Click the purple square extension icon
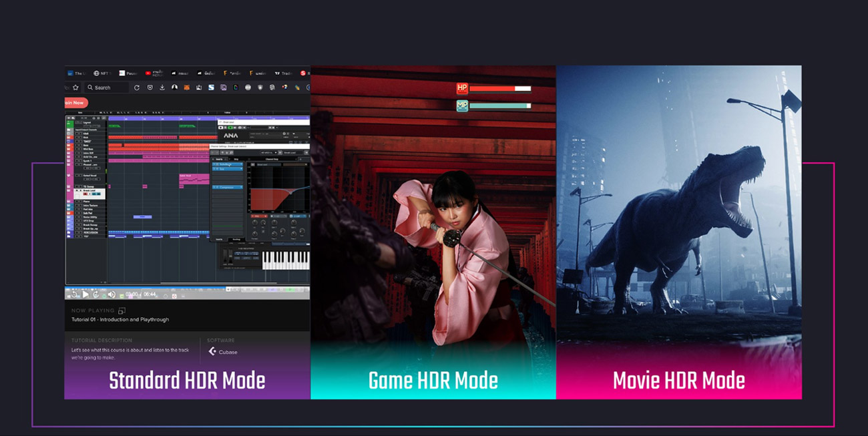 pos(223,87)
